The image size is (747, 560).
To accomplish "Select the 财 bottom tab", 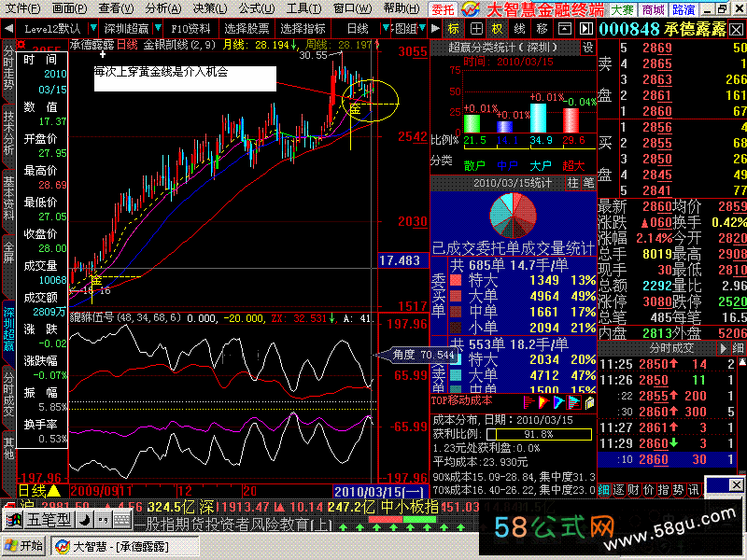I will [x=633, y=490].
